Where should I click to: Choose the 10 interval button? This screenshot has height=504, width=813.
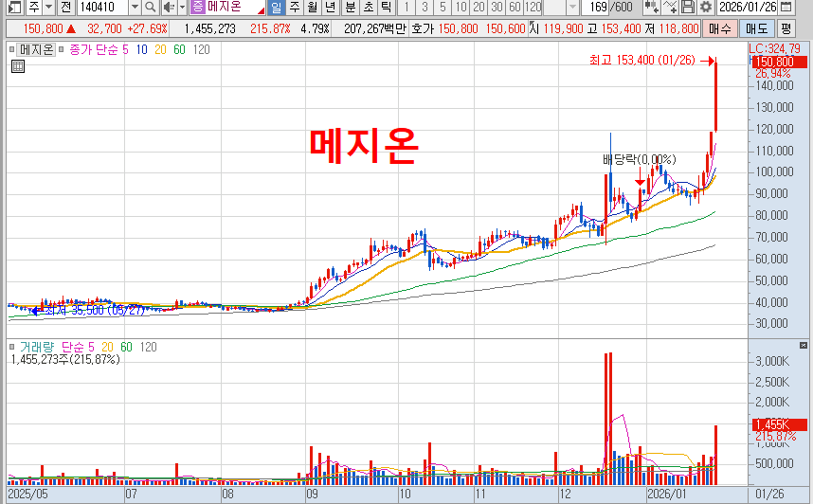tap(461, 8)
